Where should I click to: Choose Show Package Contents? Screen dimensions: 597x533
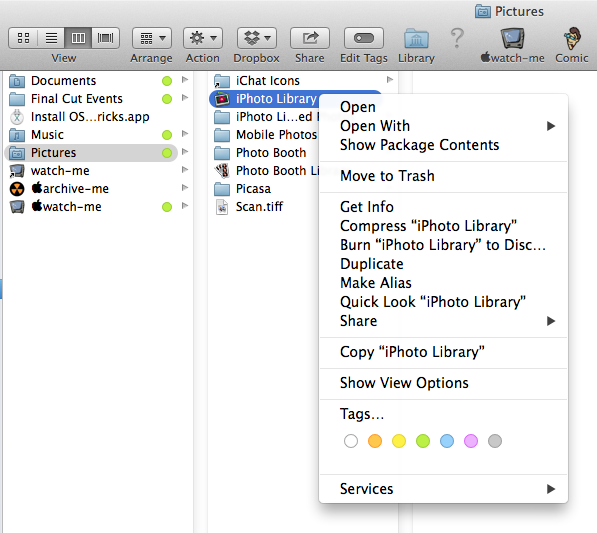[444, 145]
